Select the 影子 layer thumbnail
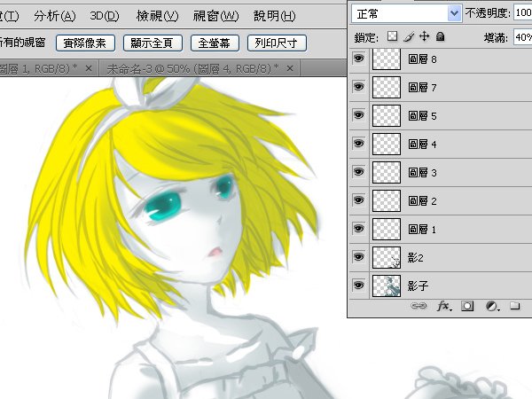 click(387, 286)
